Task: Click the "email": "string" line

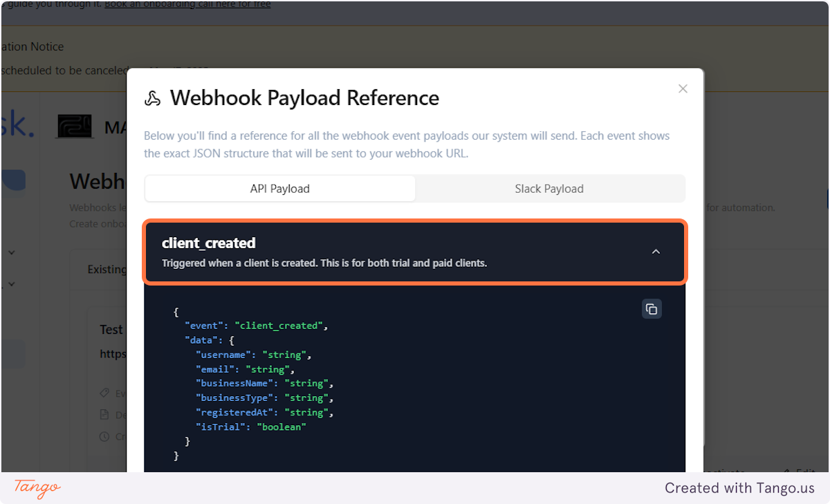Action: coord(246,369)
